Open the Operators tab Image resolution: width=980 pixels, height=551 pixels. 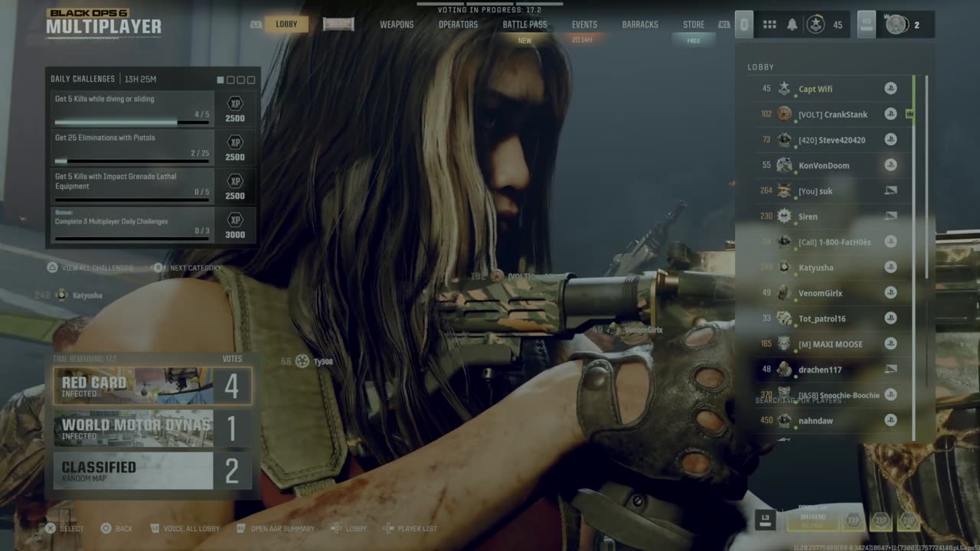[458, 24]
